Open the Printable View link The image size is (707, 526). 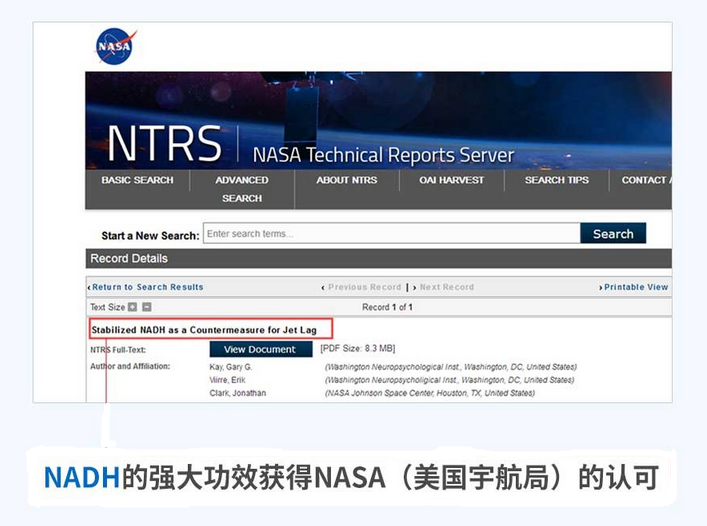635,287
